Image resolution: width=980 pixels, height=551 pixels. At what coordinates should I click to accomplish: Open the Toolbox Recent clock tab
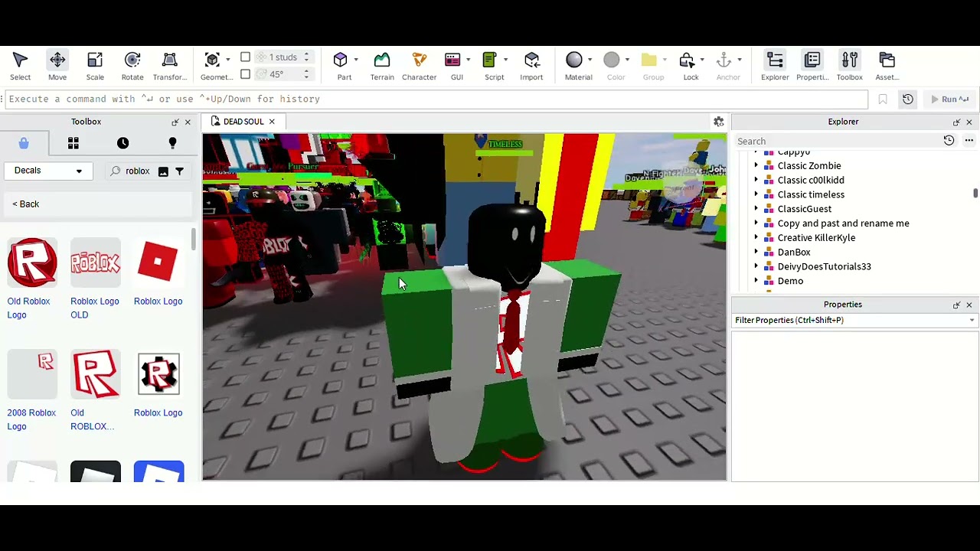122,143
